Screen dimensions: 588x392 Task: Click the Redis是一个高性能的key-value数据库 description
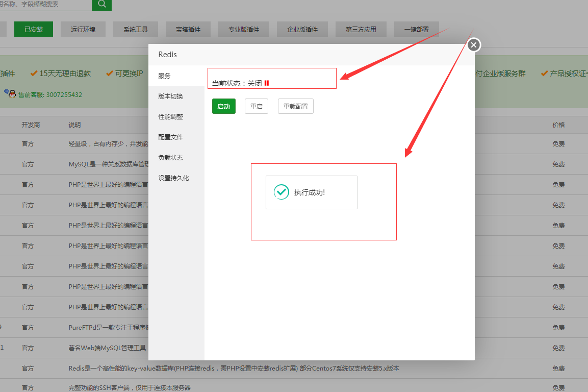tap(234, 369)
